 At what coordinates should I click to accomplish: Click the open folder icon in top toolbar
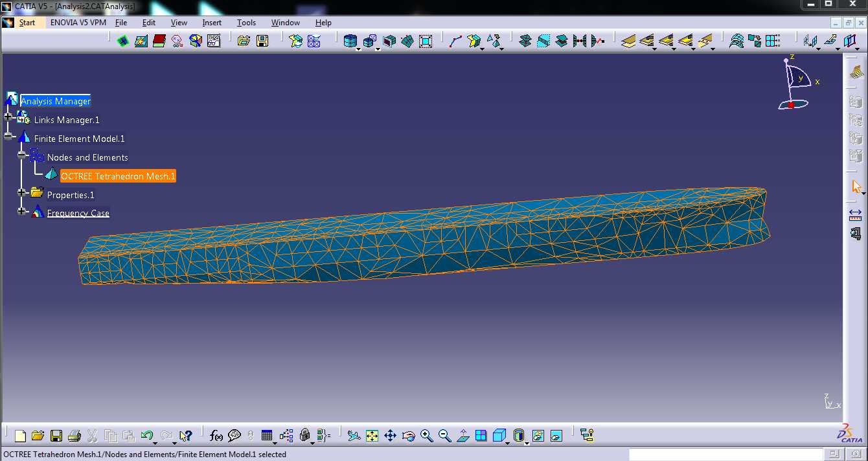point(244,41)
